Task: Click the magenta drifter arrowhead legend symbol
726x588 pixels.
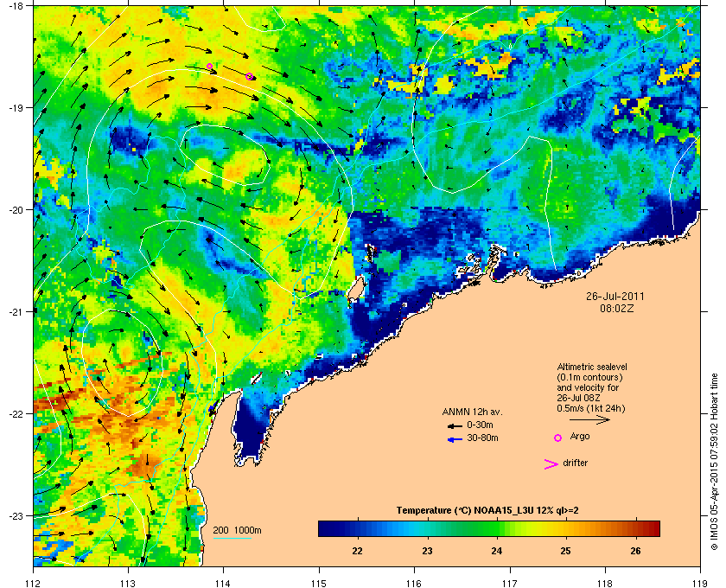Action: (551, 464)
